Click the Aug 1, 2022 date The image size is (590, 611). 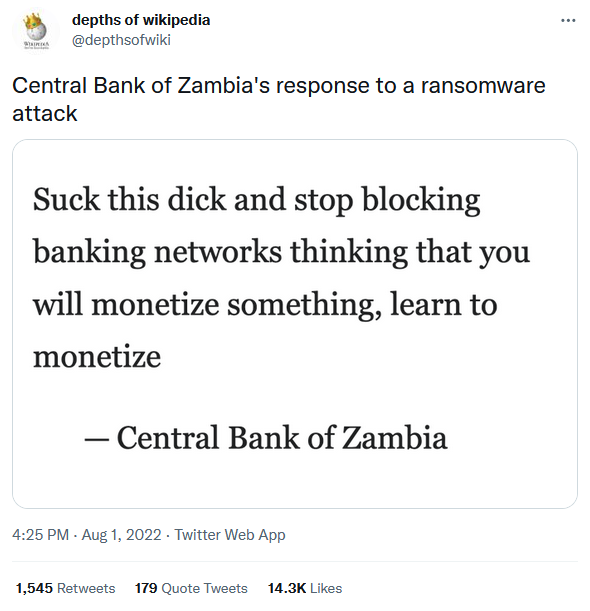click(121, 535)
